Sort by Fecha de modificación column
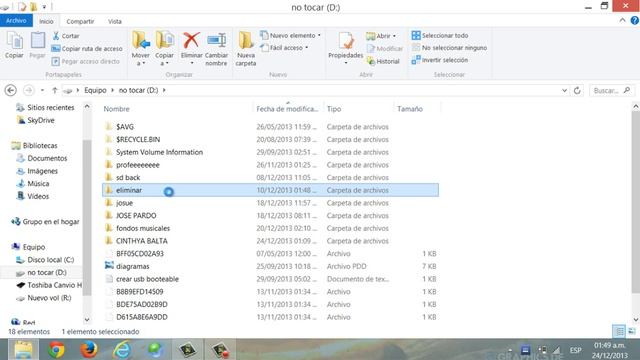This screenshot has height=360, width=640. click(x=288, y=109)
